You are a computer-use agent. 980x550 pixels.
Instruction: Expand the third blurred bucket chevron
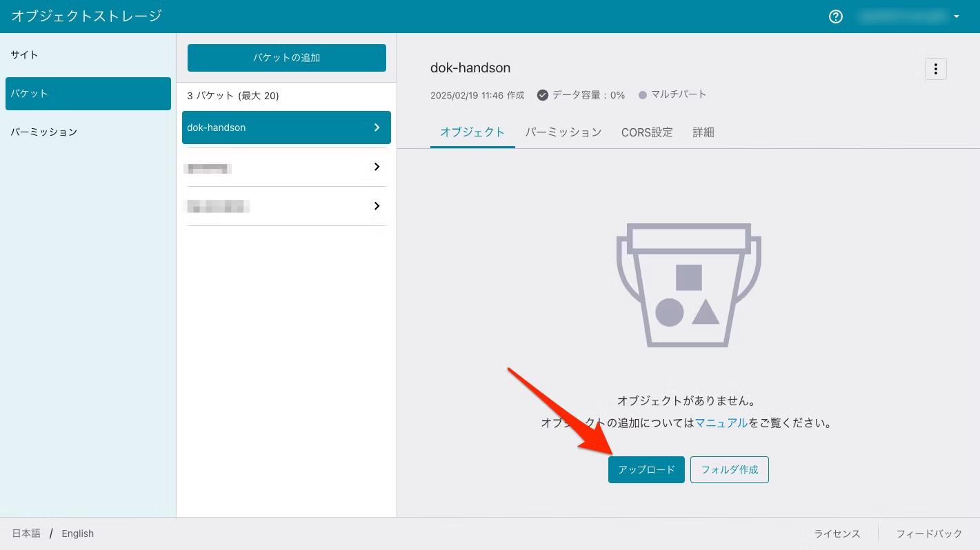click(377, 206)
